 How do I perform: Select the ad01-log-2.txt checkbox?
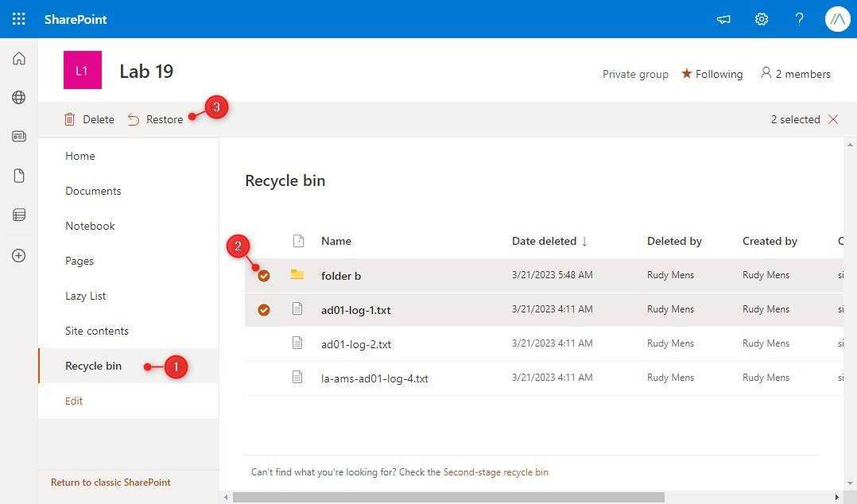tap(264, 343)
